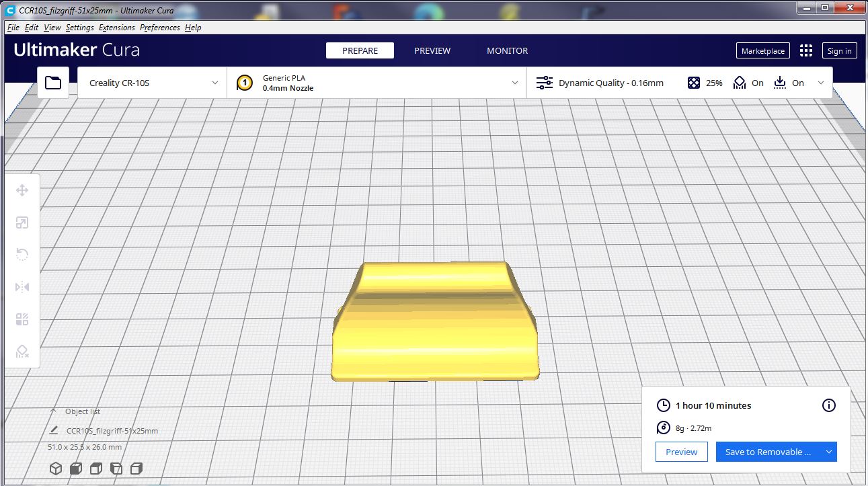Expand the Creality CR-10S printer dropdown
The image size is (868, 486).
click(153, 83)
